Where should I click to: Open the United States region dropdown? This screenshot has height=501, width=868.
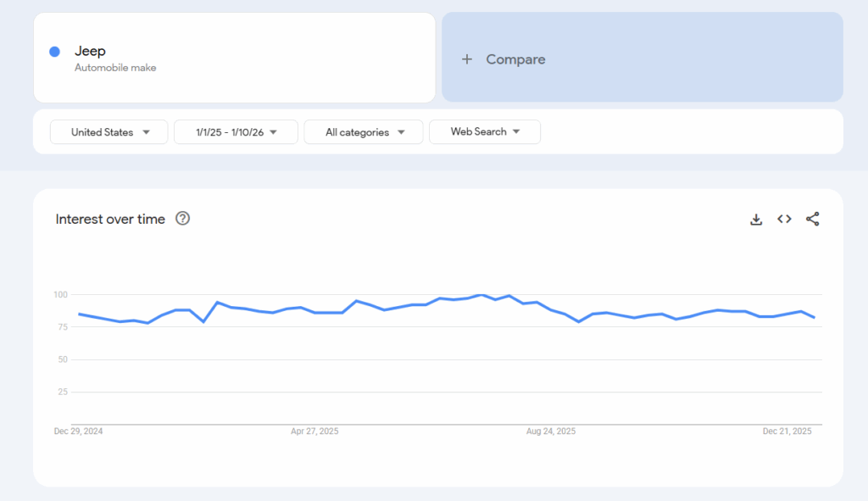click(x=108, y=131)
